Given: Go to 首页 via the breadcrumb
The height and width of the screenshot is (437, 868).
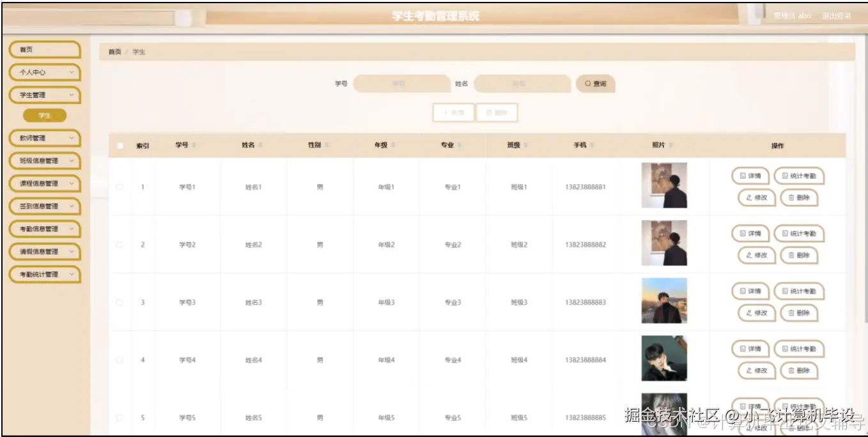Looking at the screenshot, I should tap(114, 52).
